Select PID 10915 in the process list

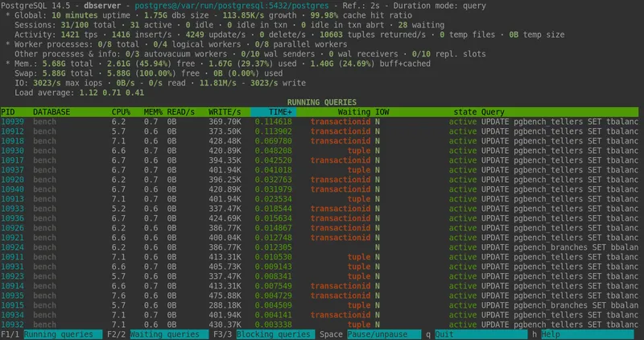12,305
